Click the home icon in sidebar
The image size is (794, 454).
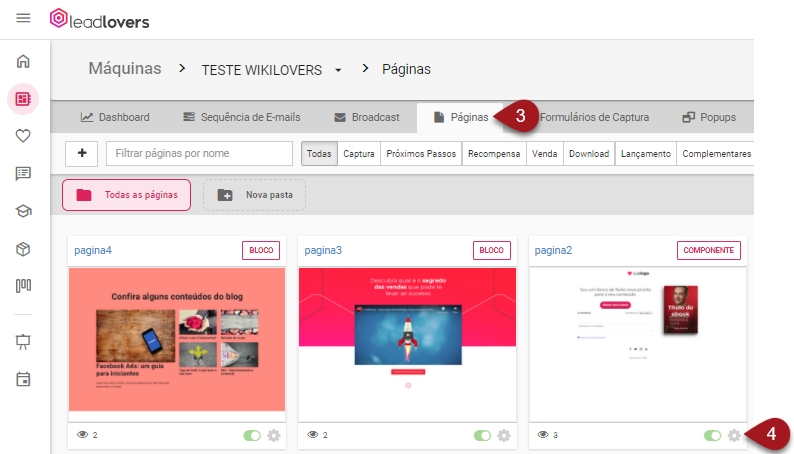tap(23, 61)
